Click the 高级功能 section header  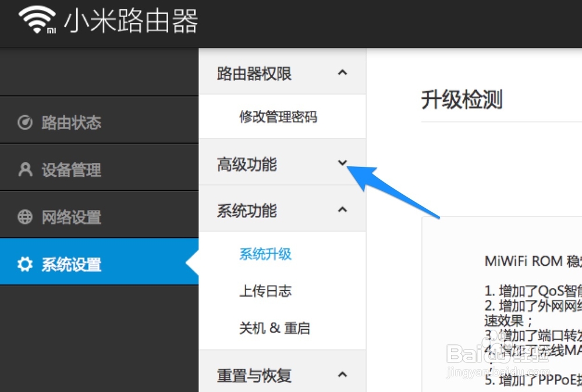click(x=282, y=162)
